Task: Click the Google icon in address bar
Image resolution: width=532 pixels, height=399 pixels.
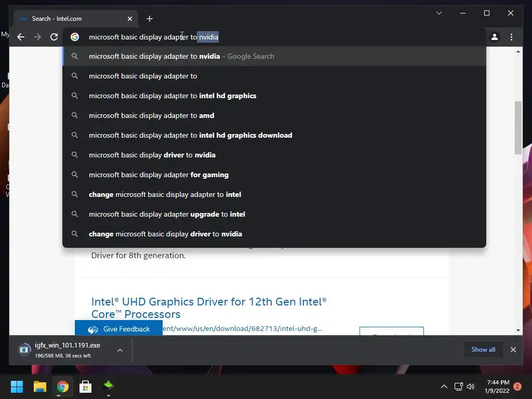Action: 75,37
